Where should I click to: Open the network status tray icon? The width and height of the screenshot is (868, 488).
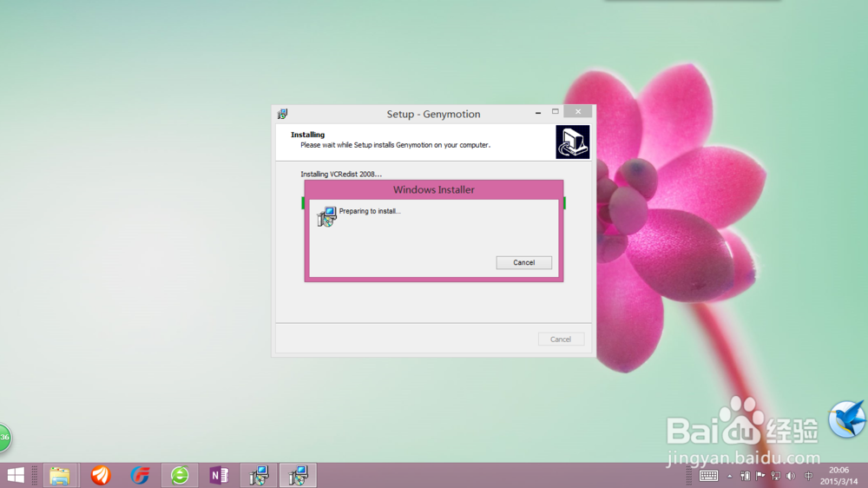point(775,476)
